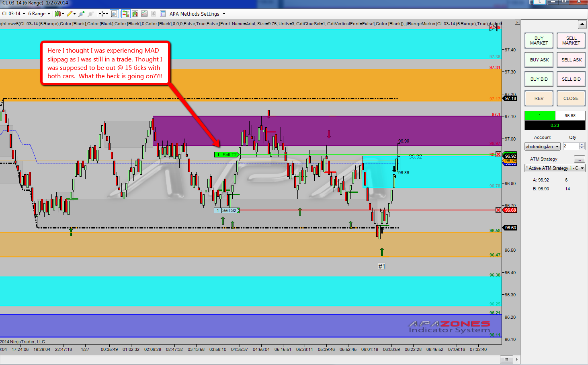
Task: Click the horizontal chart scrollbar thumb
Action: 506,359
